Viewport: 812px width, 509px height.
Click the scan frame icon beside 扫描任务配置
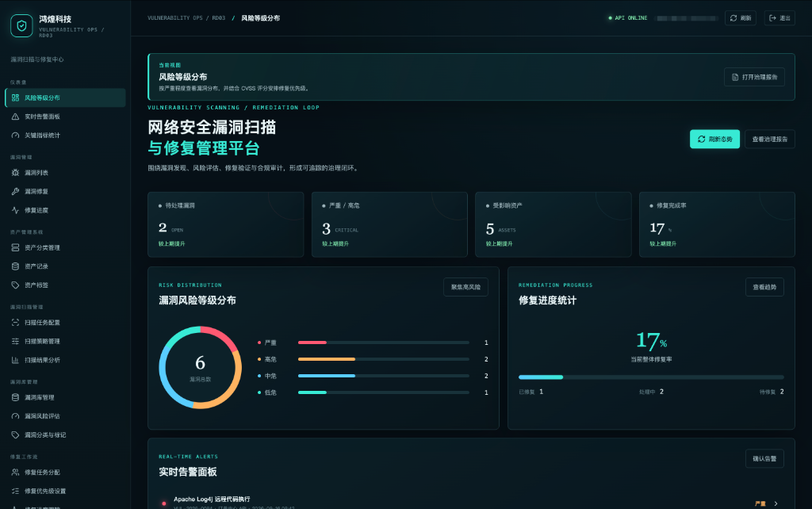[16, 322]
